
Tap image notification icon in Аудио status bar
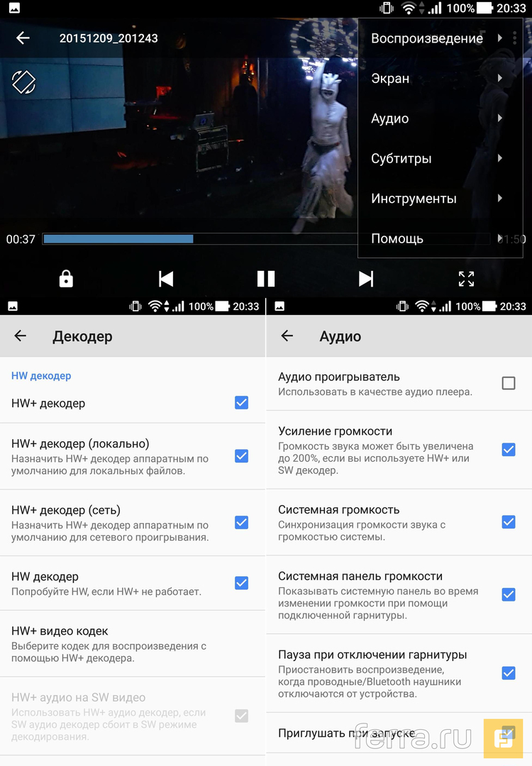click(279, 306)
